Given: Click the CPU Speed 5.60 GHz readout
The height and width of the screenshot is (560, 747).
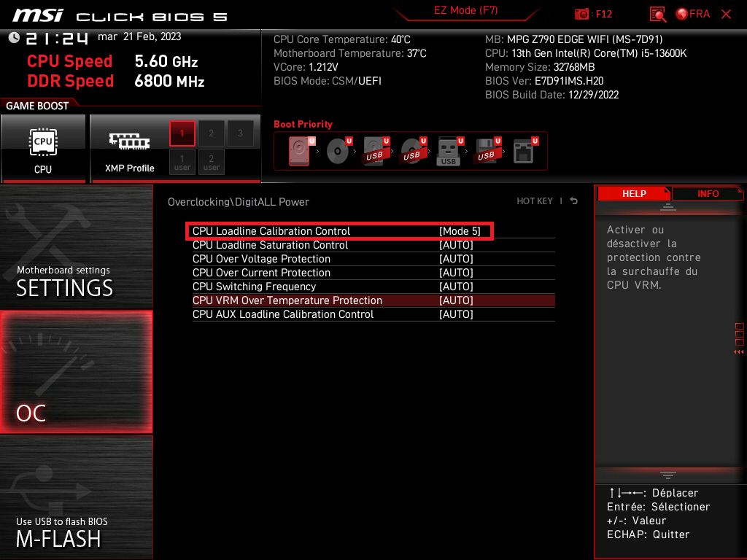Looking at the screenshot, I should [x=112, y=61].
